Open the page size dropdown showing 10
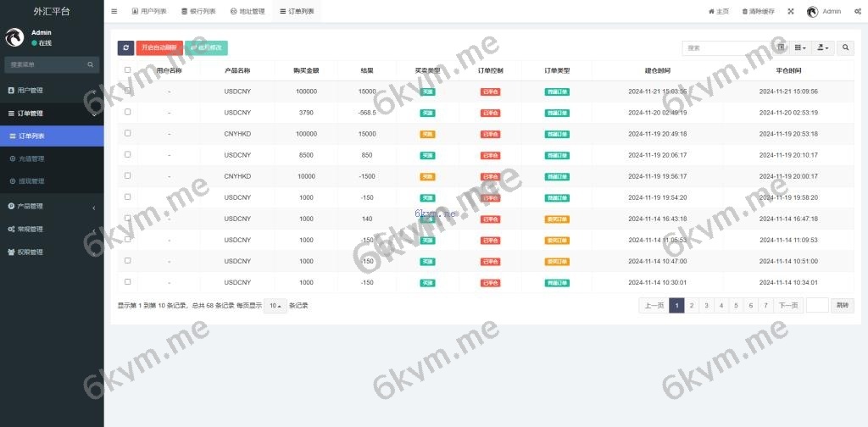 [x=275, y=305]
